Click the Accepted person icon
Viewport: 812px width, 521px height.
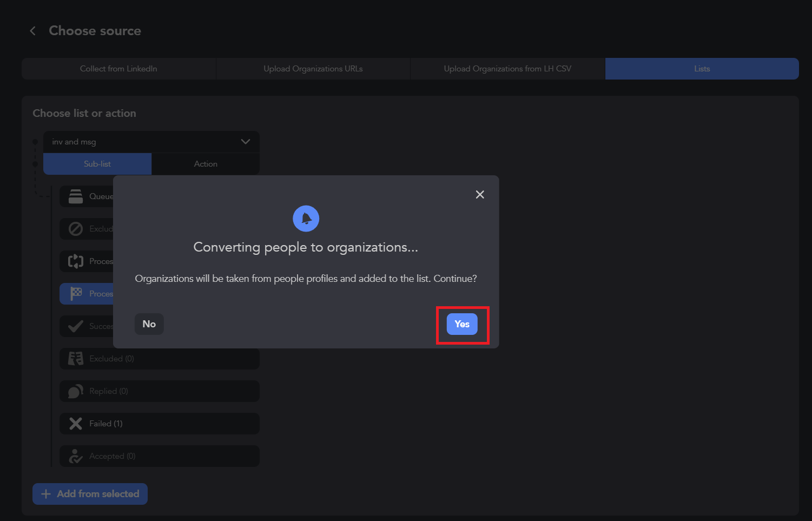(76, 456)
